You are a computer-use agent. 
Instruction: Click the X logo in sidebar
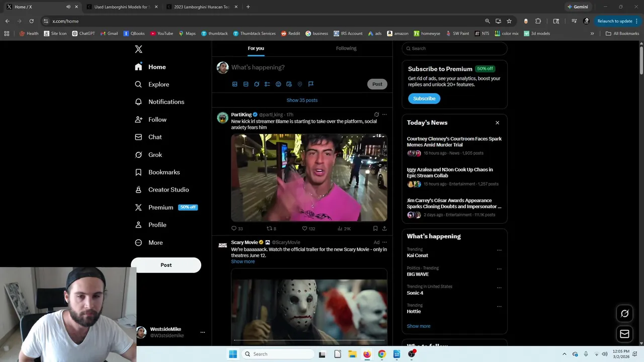138,49
